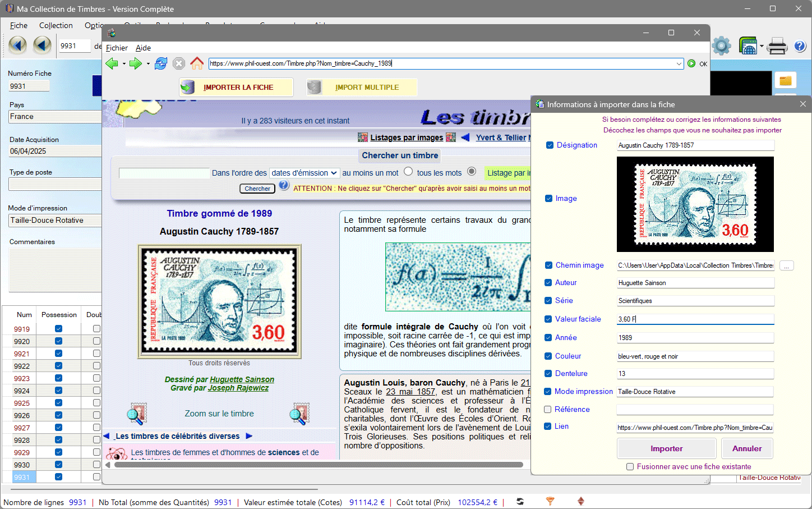Open the Fichier menu in browser
The image size is (812, 509).
pyautogui.click(x=117, y=48)
